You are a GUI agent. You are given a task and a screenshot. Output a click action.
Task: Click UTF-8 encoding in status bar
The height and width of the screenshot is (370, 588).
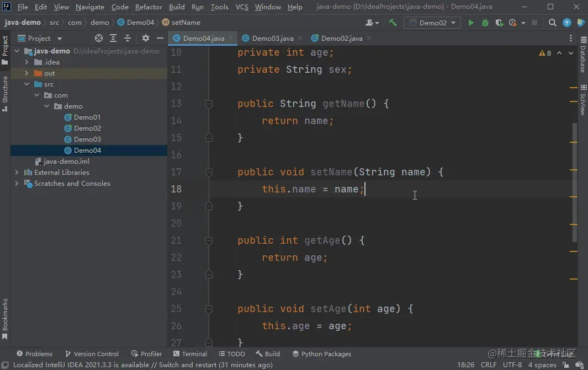pyautogui.click(x=512, y=364)
